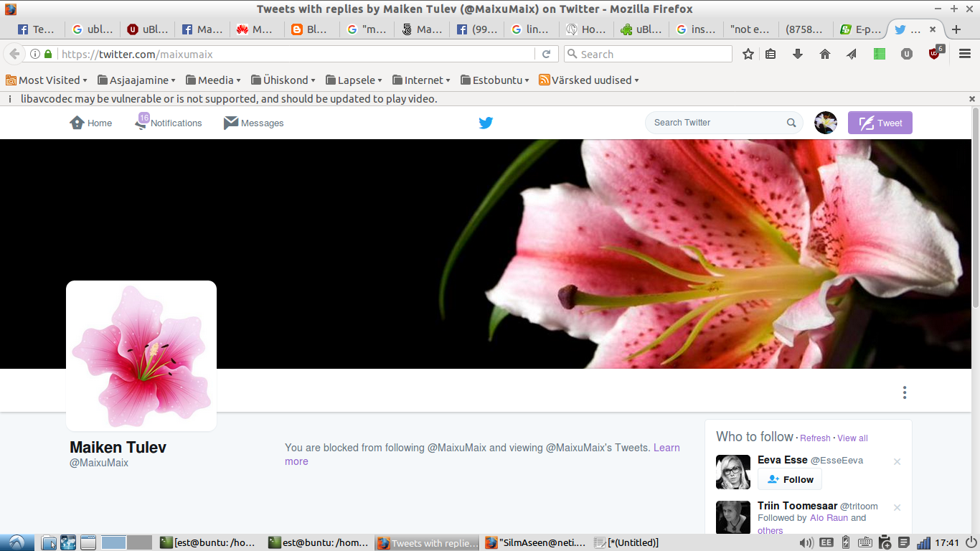Expand the Most Visited bookmarks menu
This screenshot has width=980, height=551.
coord(46,80)
